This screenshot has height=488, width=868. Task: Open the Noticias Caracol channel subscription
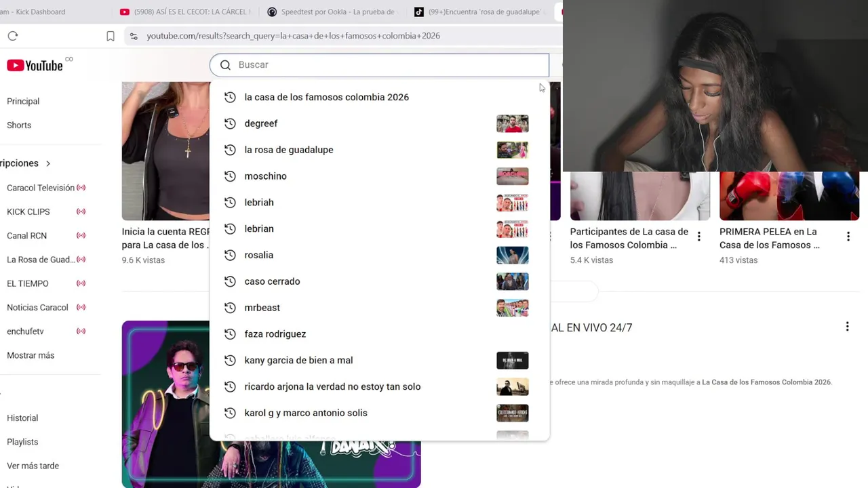coord(37,308)
